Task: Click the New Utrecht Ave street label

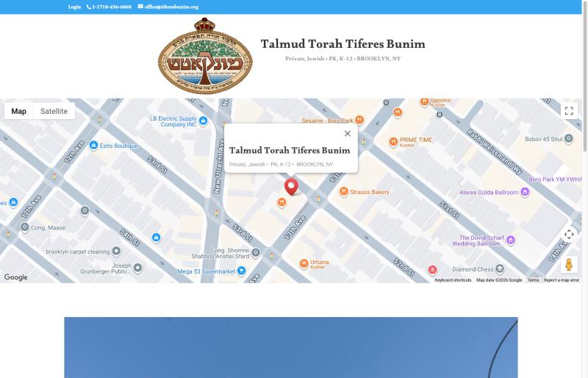Action: pos(219,166)
